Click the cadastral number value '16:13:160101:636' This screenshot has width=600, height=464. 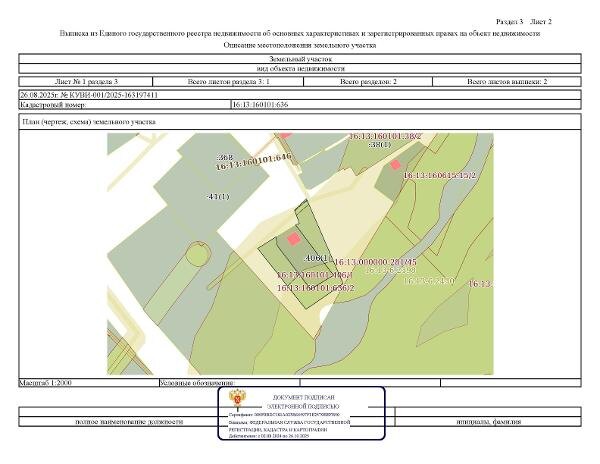pyautogui.click(x=260, y=105)
